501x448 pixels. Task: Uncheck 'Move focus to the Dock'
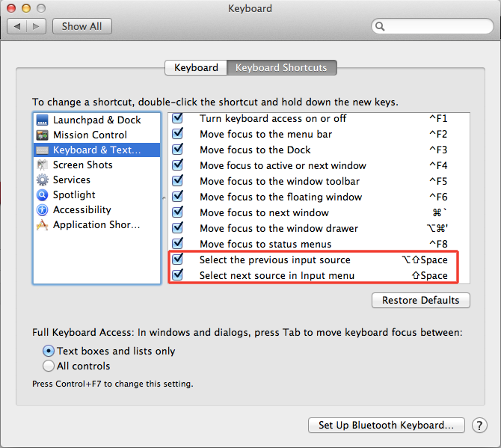[177, 150]
